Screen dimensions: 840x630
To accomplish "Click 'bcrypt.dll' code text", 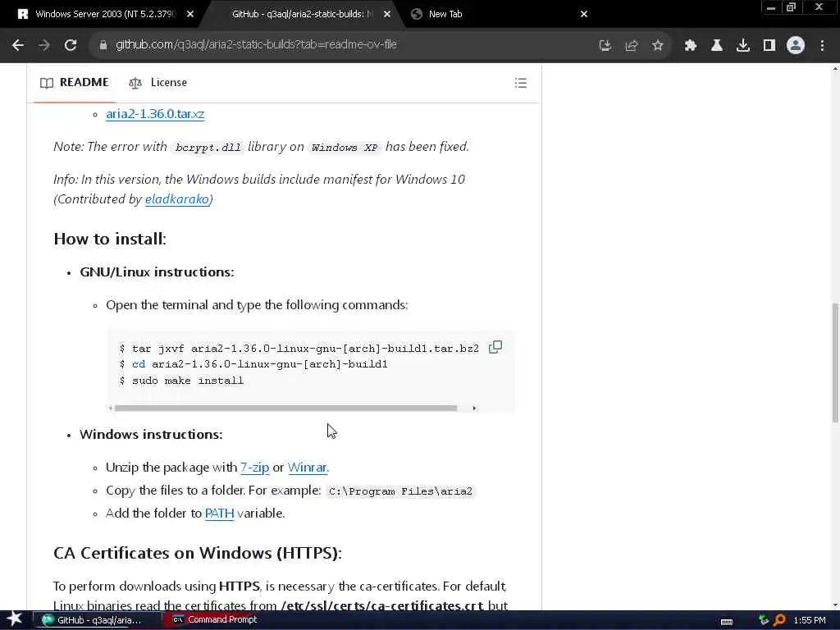I will [208, 148].
